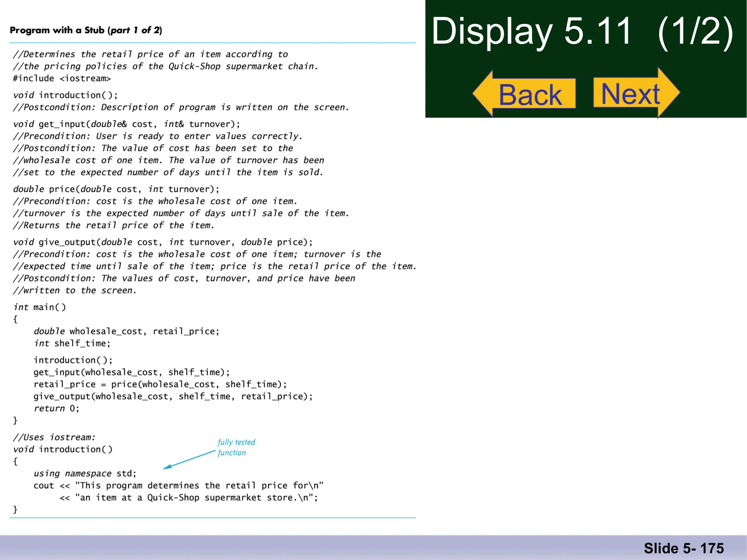The height and width of the screenshot is (560, 747).
Task: Click the Back arrow button
Action: [x=524, y=93]
